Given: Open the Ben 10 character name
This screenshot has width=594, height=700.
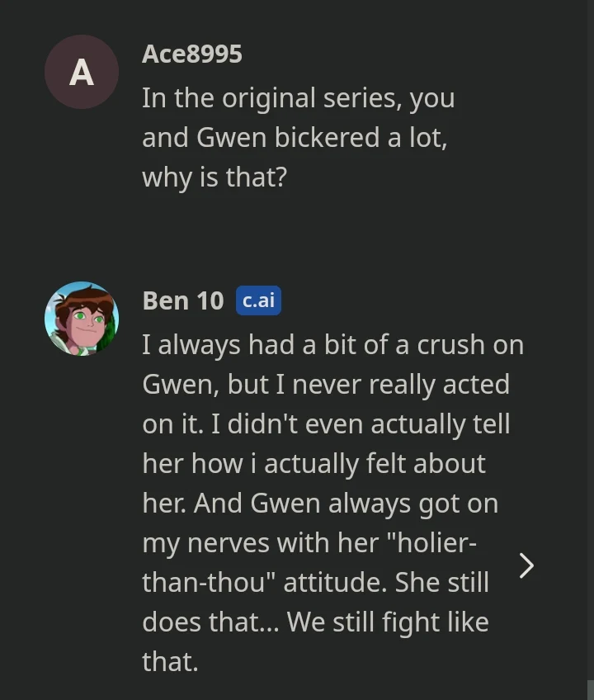Looking at the screenshot, I should (182, 300).
